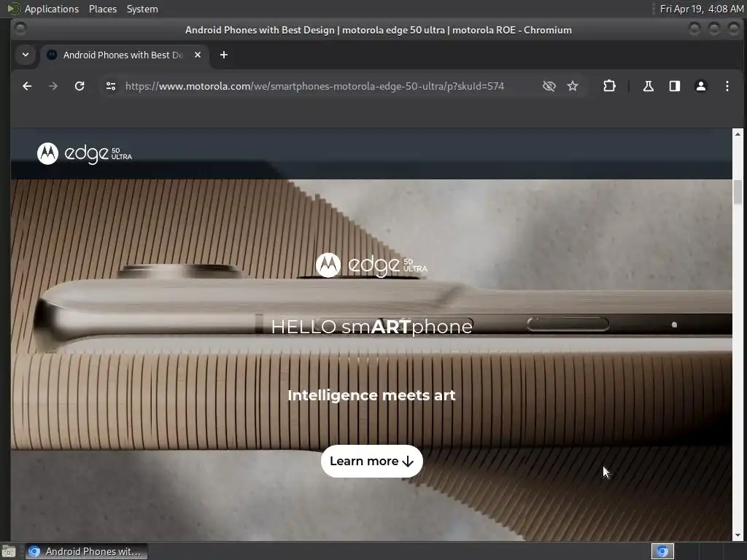
Task: Open the profile avatar menu
Action: 701,86
